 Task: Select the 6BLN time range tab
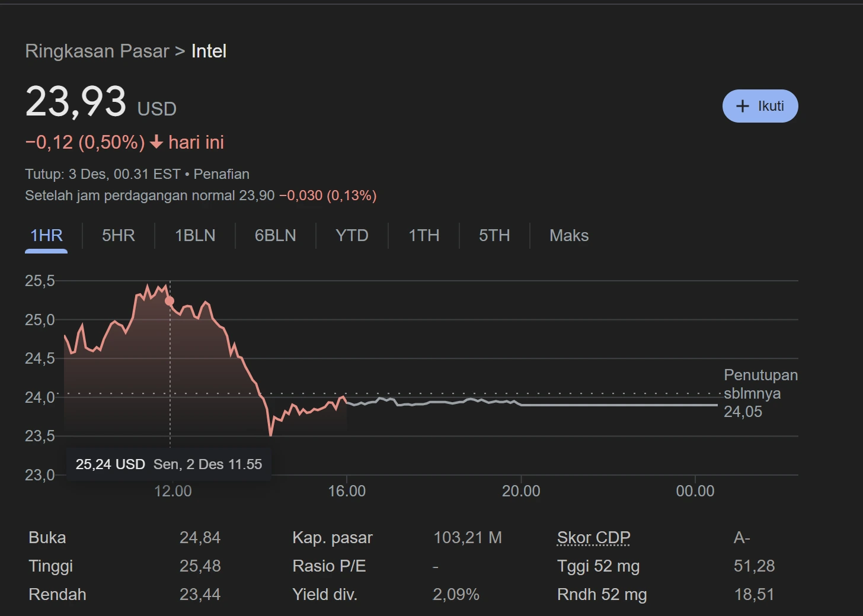[x=275, y=236]
